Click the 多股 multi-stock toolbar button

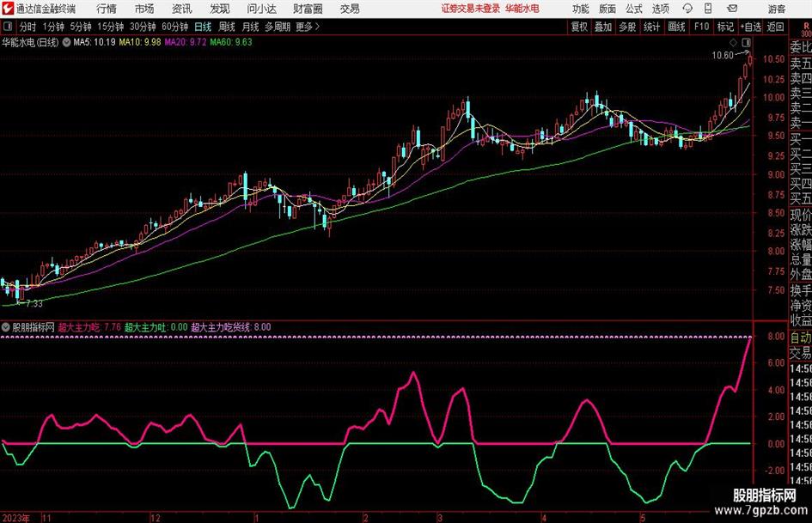click(x=627, y=27)
